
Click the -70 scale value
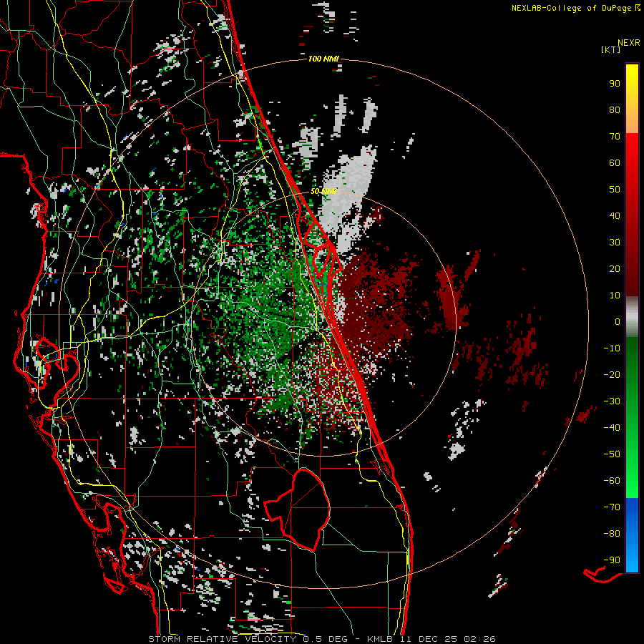point(612,507)
